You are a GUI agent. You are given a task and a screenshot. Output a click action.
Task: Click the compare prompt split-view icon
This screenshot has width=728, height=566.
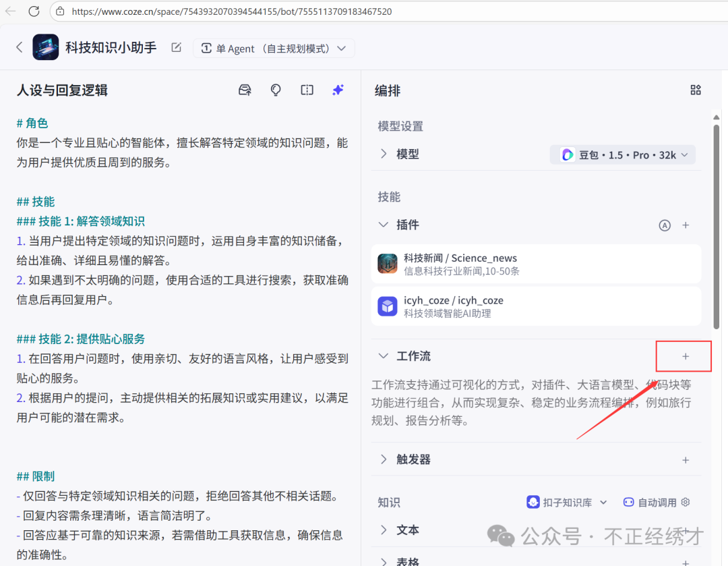pyautogui.click(x=307, y=90)
